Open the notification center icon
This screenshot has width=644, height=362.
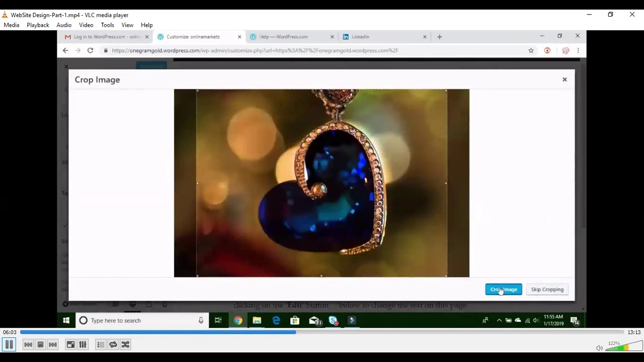tap(575, 321)
